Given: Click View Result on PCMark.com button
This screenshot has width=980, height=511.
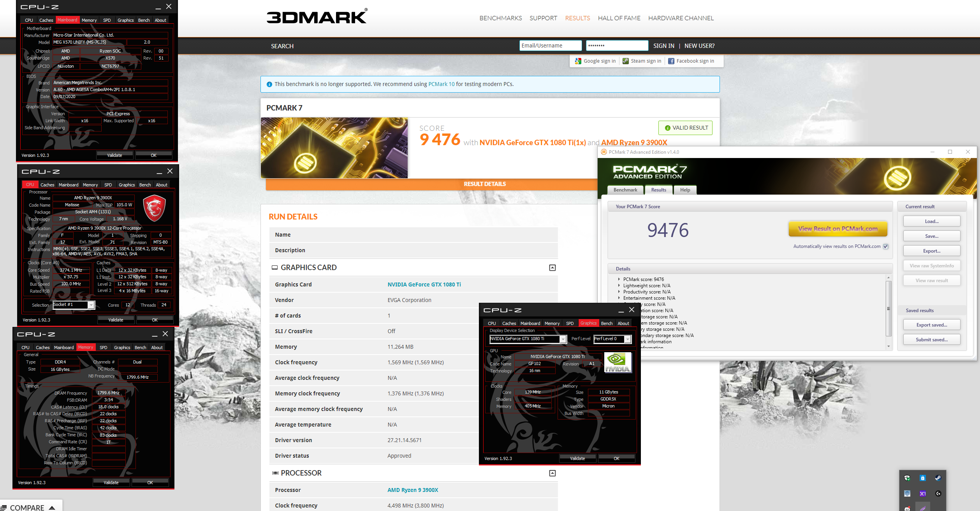Looking at the screenshot, I should [838, 229].
